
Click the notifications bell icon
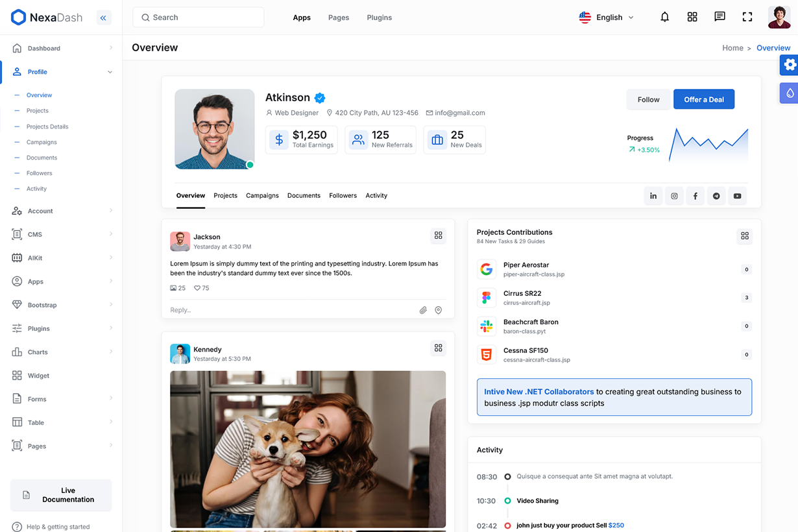click(664, 18)
